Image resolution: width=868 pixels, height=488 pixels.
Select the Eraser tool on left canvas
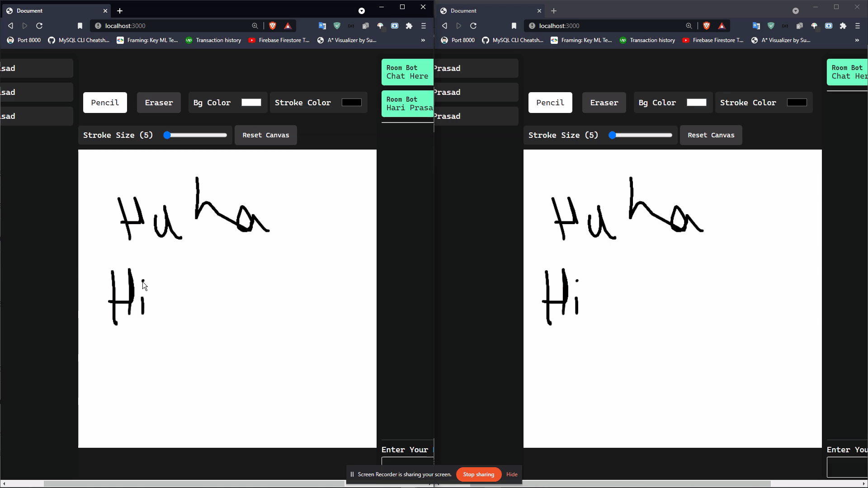[x=159, y=102]
